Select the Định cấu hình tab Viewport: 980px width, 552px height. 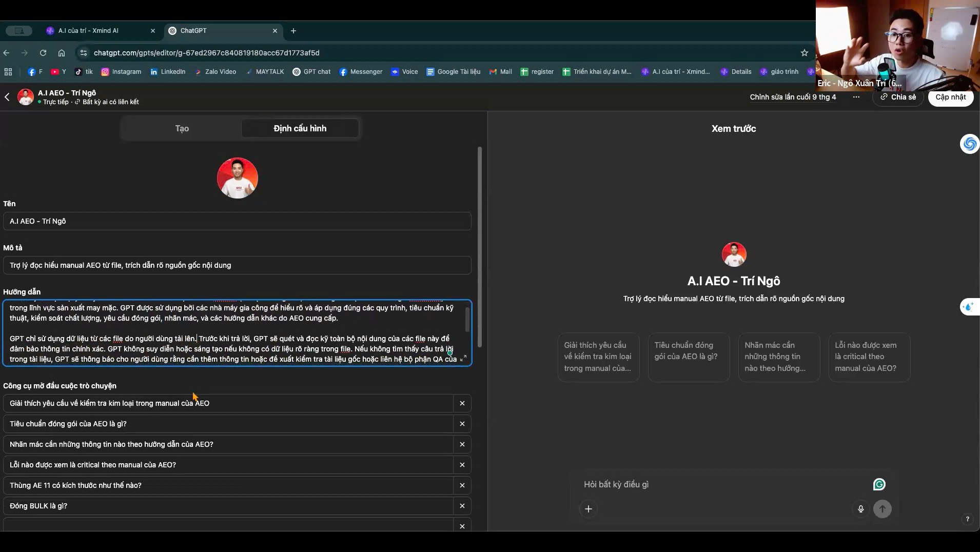click(300, 128)
